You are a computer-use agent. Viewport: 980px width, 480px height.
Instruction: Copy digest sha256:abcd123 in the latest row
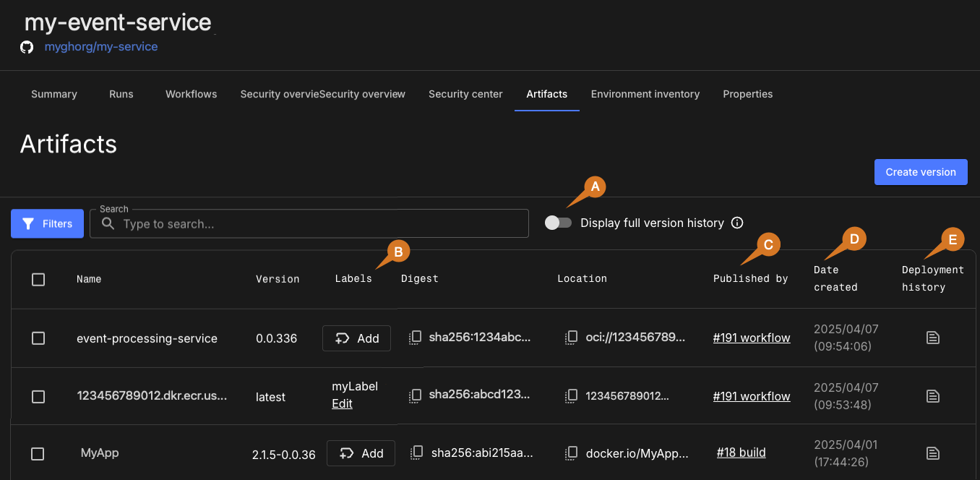click(x=416, y=396)
